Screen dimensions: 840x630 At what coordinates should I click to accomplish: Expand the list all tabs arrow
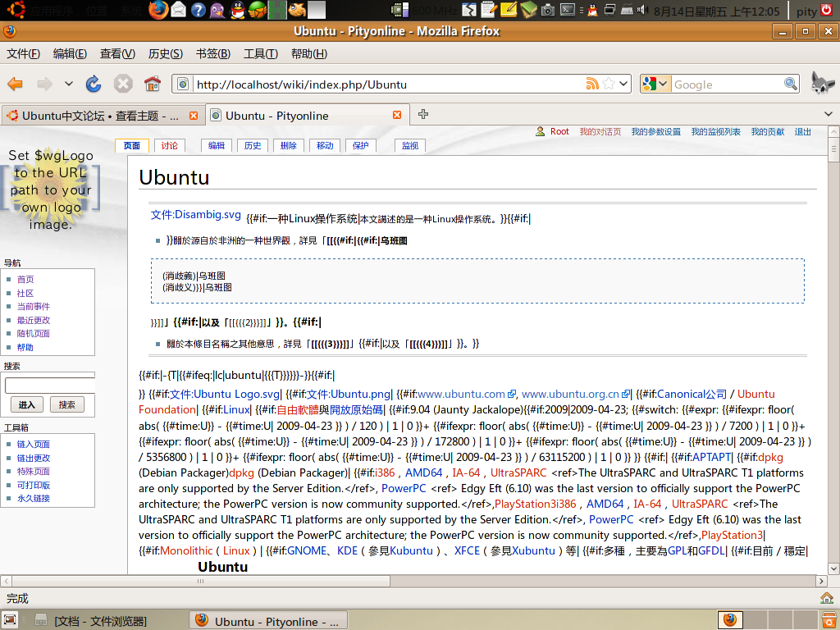[x=829, y=114]
